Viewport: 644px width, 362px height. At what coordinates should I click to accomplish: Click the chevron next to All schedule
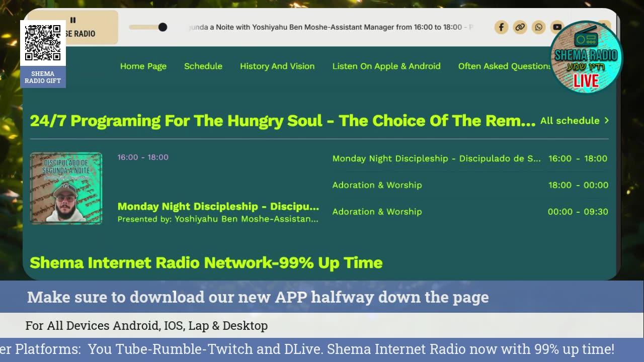[606, 121]
